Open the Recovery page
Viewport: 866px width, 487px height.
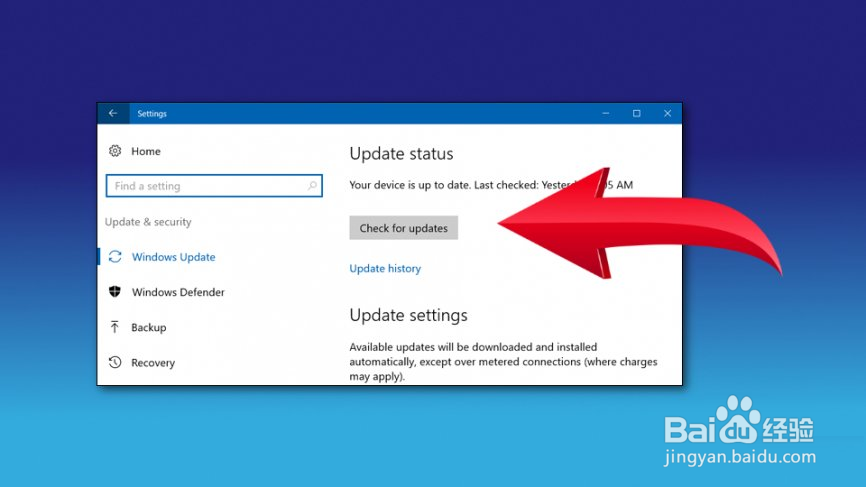pos(153,363)
